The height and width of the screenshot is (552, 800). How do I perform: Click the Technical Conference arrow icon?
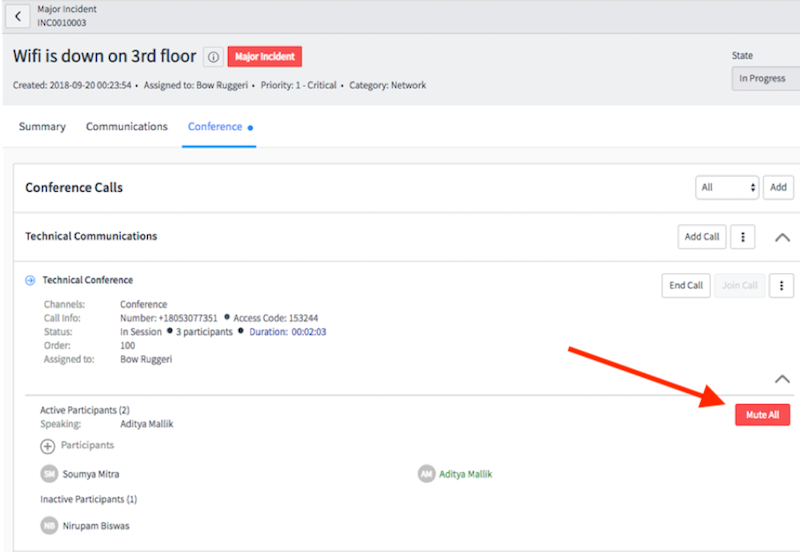point(30,280)
